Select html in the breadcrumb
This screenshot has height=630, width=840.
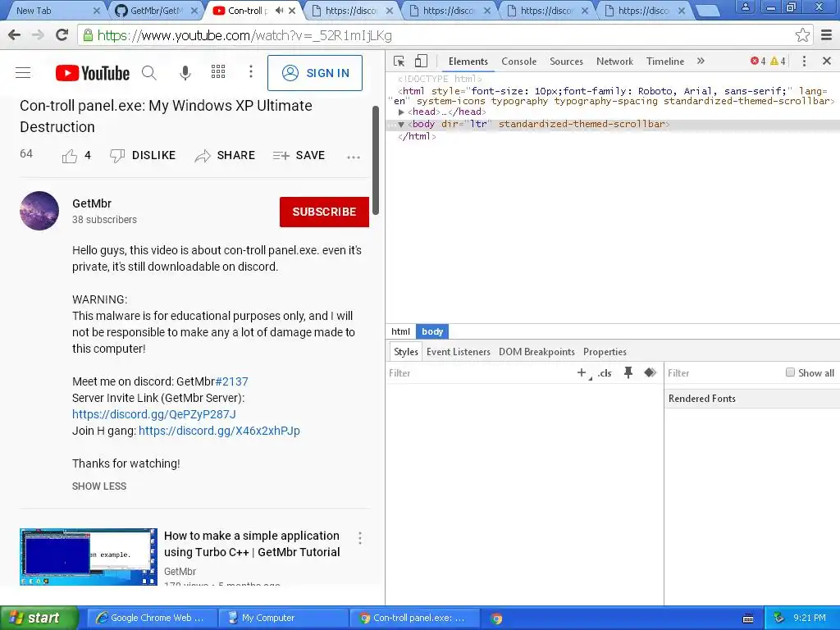[400, 331]
